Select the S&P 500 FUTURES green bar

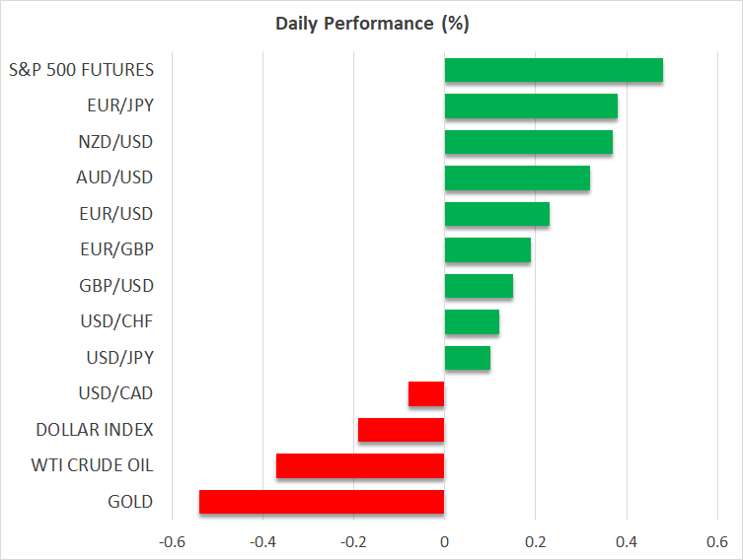[x=554, y=70]
